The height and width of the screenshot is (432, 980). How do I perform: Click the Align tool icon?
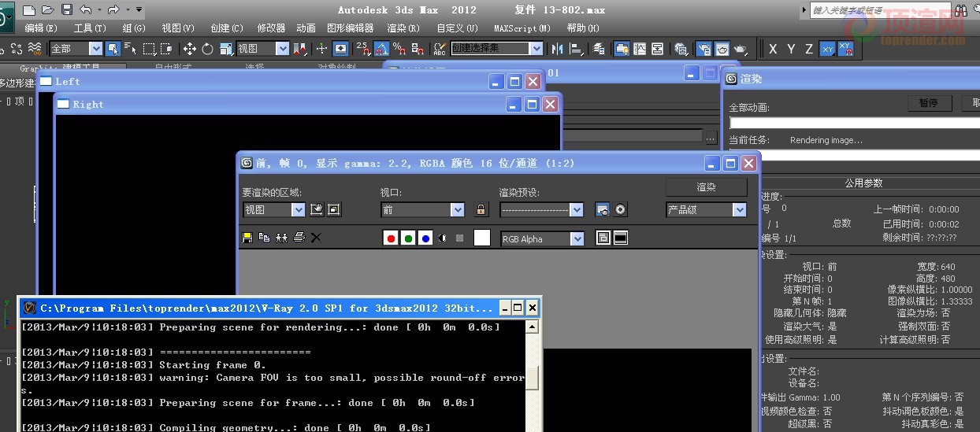[577, 48]
